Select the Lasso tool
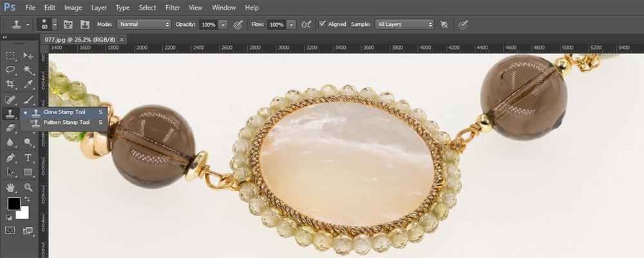Screen dimensions: 644x258 click(x=10, y=70)
